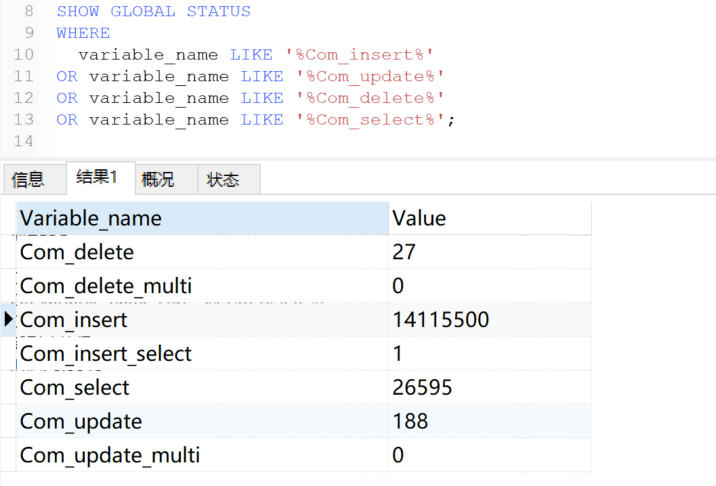Click the Variable_name column header

[x=202, y=218]
